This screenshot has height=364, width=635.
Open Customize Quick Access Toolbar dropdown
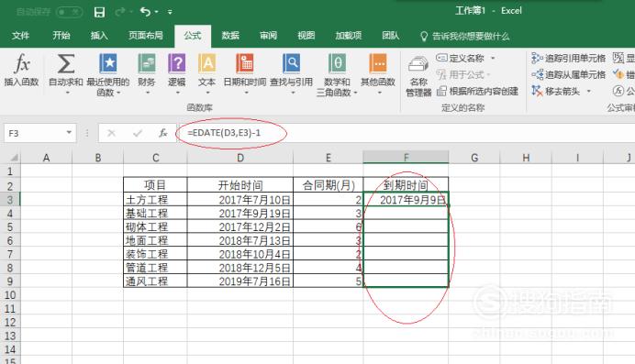pyautogui.click(x=170, y=12)
